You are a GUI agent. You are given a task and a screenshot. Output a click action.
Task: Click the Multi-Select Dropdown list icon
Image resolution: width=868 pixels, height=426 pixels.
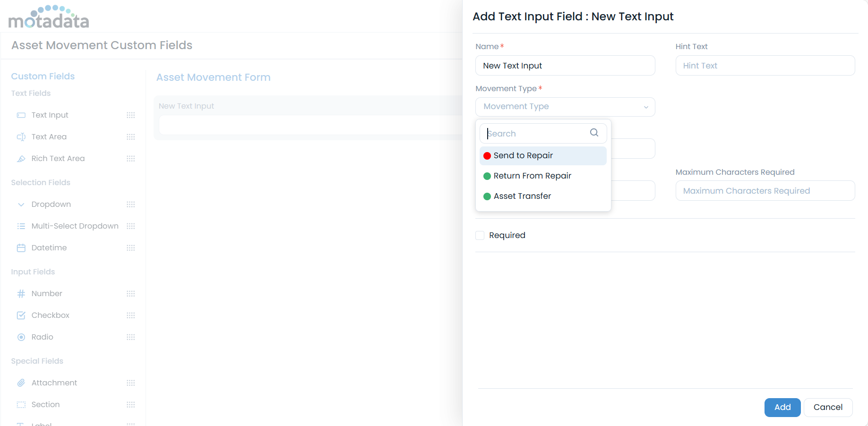pos(21,226)
